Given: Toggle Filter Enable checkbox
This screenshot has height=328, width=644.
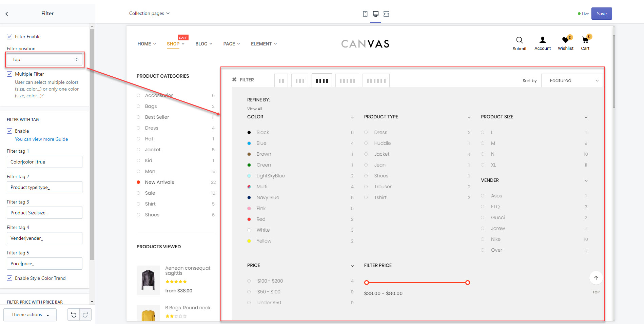Looking at the screenshot, I should pyautogui.click(x=9, y=37).
